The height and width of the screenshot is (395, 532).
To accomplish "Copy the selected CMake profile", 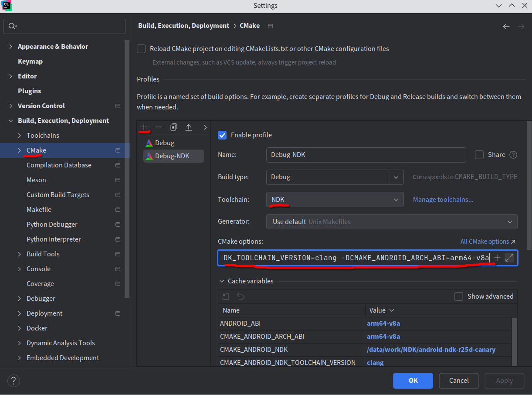I will point(173,127).
